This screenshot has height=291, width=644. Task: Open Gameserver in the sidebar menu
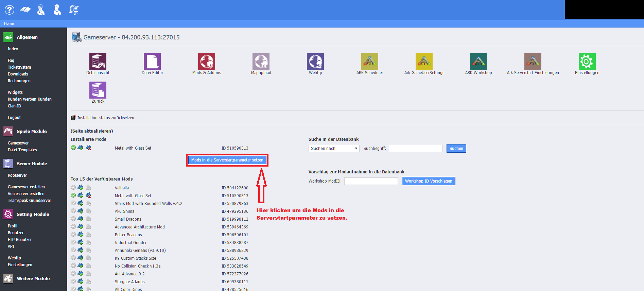click(x=18, y=143)
